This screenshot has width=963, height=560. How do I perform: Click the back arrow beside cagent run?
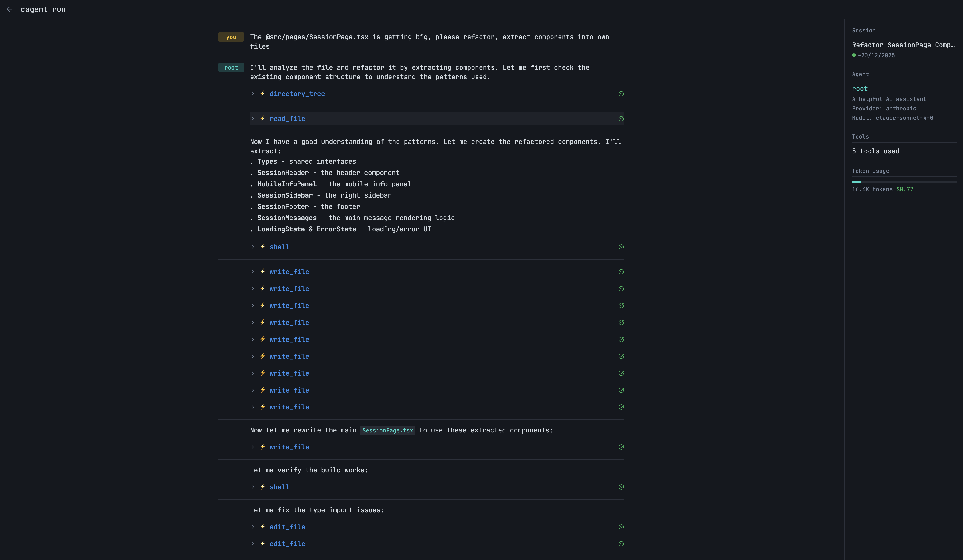[x=10, y=9]
